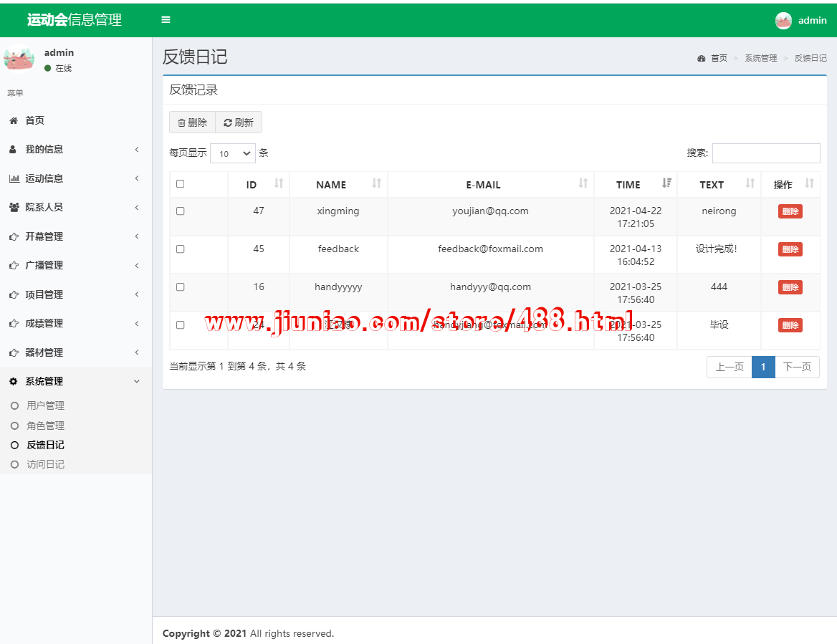This screenshot has width=837, height=644.
Task: Click hand icon beside 项目管理
Action: pyautogui.click(x=14, y=294)
